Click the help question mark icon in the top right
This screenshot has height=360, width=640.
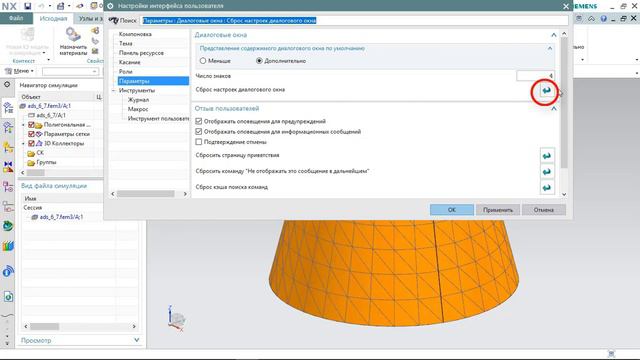click(x=603, y=18)
